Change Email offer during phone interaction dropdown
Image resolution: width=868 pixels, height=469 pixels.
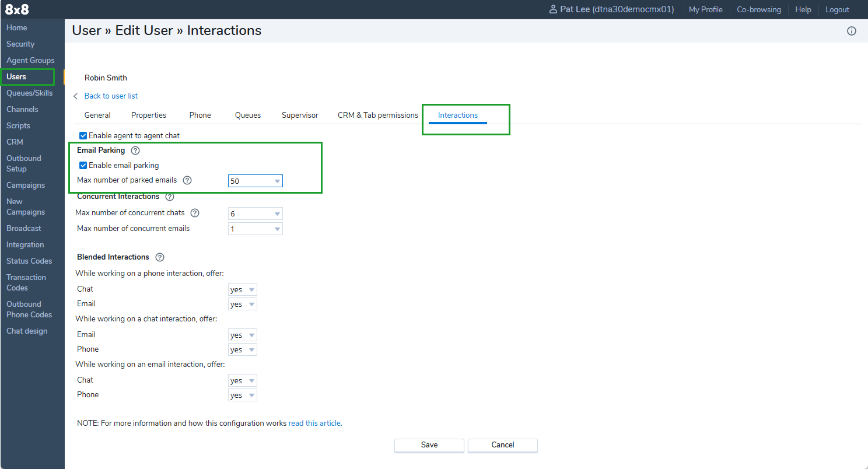tap(243, 304)
